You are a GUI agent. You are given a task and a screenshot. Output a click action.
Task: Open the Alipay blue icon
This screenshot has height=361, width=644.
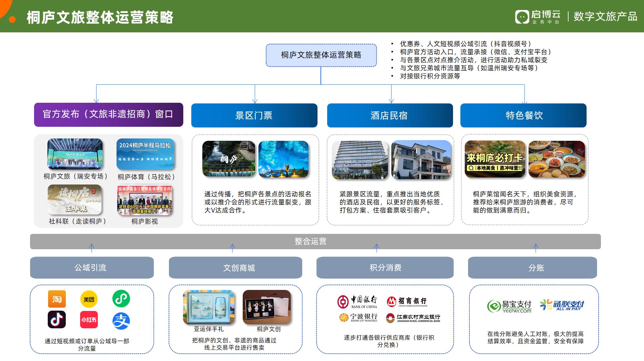click(121, 321)
